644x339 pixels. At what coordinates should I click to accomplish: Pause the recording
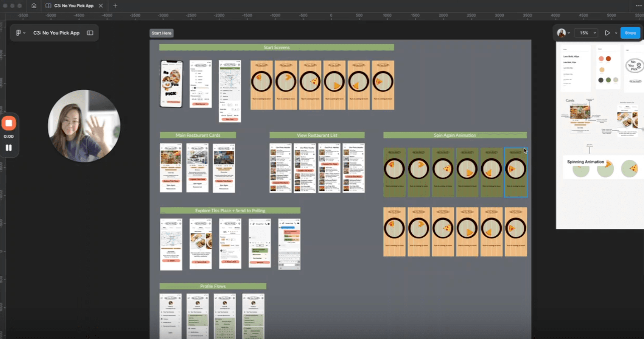(9, 148)
